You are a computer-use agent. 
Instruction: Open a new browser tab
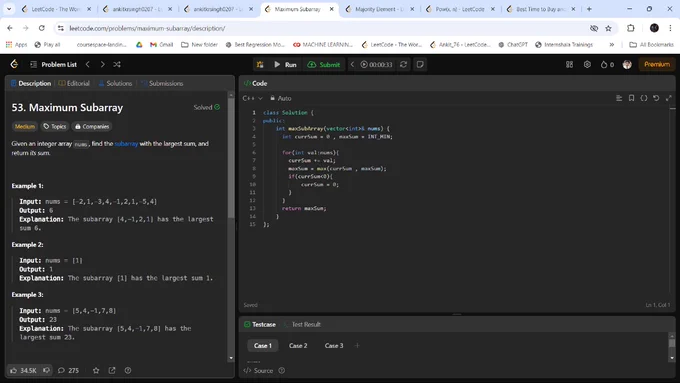(589, 9)
